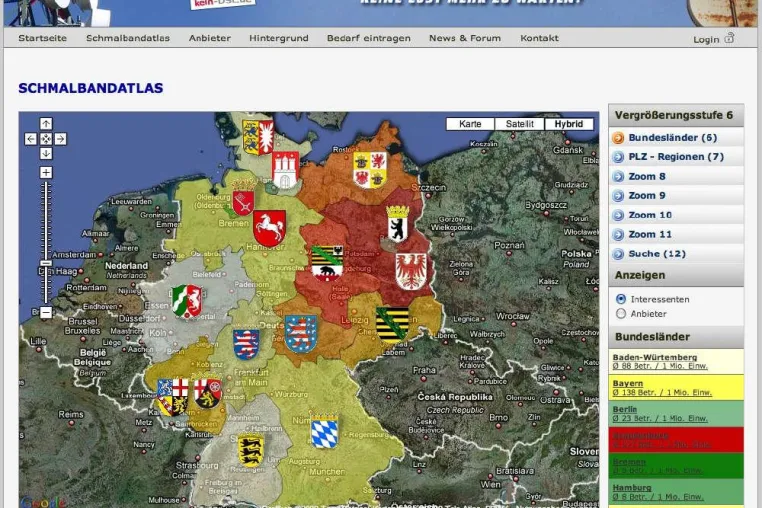The height and width of the screenshot is (508, 762).
Task: Open Bedarf eintragen menu item
Action: [369, 38]
